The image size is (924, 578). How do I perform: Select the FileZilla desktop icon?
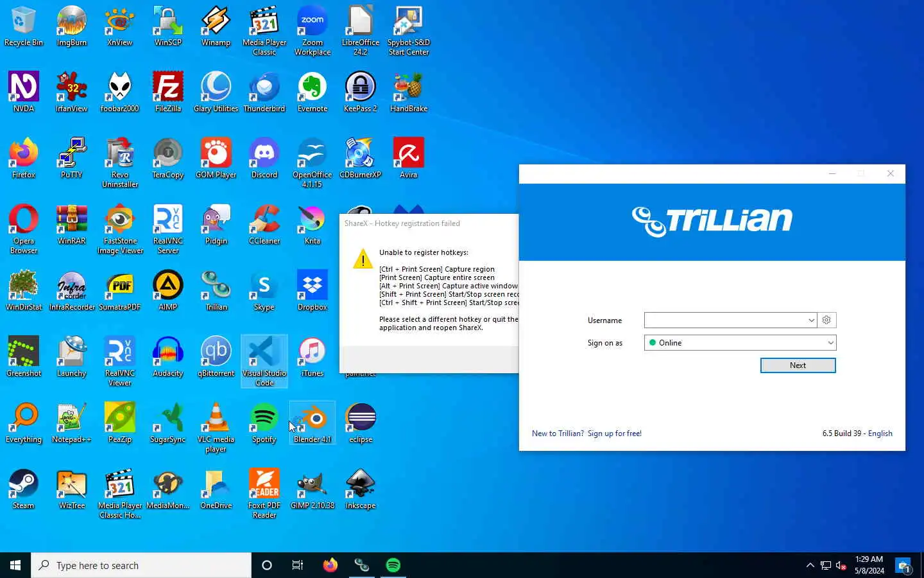pos(168,92)
